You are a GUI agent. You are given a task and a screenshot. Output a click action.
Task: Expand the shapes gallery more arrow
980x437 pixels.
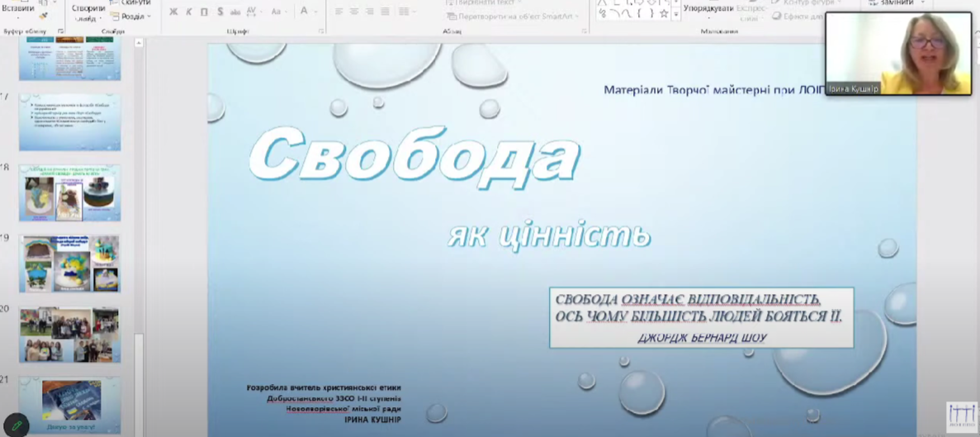(676, 14)
